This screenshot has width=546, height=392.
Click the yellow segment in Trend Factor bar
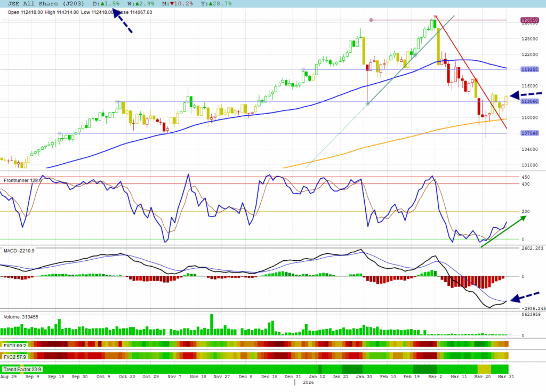(484, 369)
